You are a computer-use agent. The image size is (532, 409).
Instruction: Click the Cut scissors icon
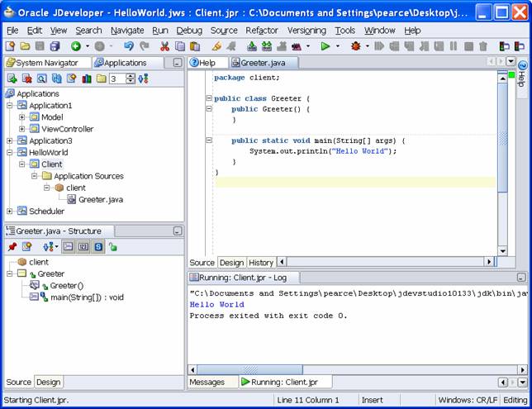(165, 45)
